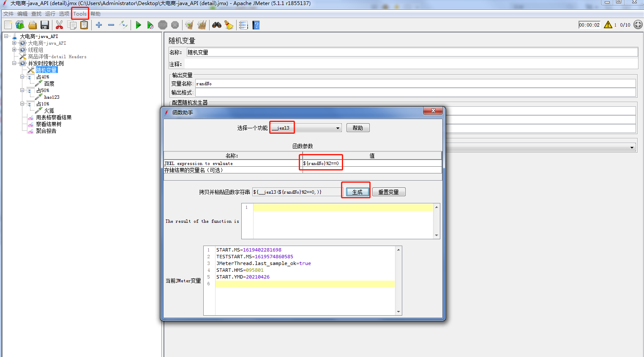Click the grey Shutdown X icon
Image resolution: width=644 pixels, height=357 pixels.
(175, 25)
